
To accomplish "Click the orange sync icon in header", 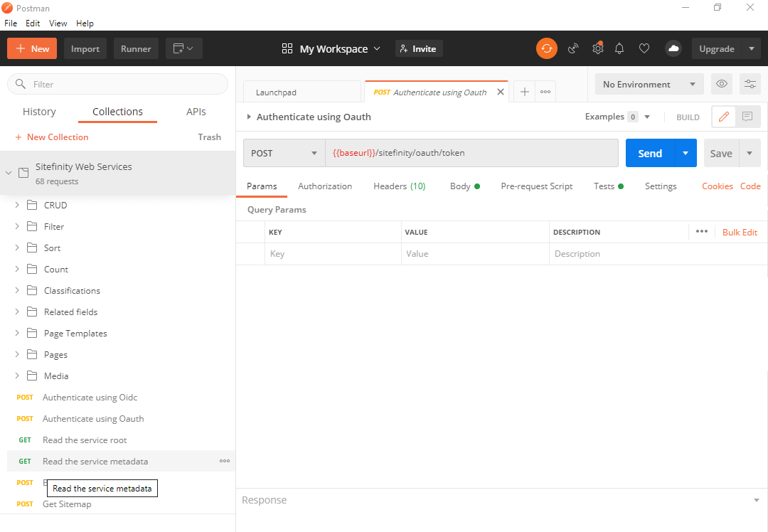I will point(546,48).
